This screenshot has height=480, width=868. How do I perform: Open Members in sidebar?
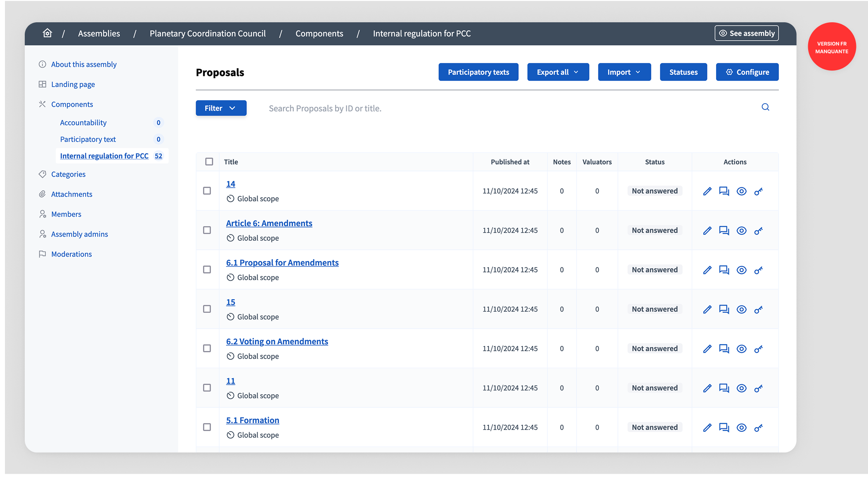[x=66, y=214]
